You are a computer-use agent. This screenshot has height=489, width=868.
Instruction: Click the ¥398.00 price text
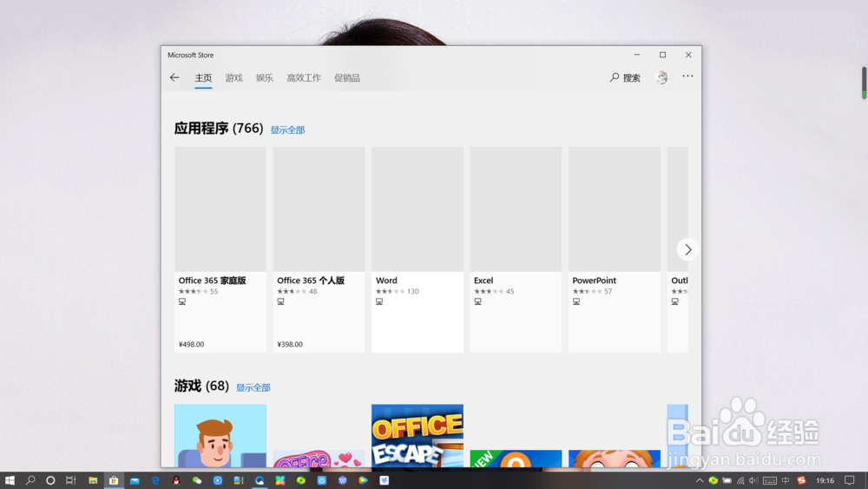290,345
